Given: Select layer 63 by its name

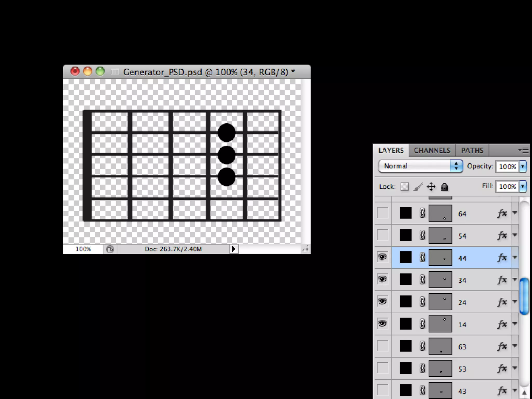Looking at the screenshot, I should [x=462, y=347].
